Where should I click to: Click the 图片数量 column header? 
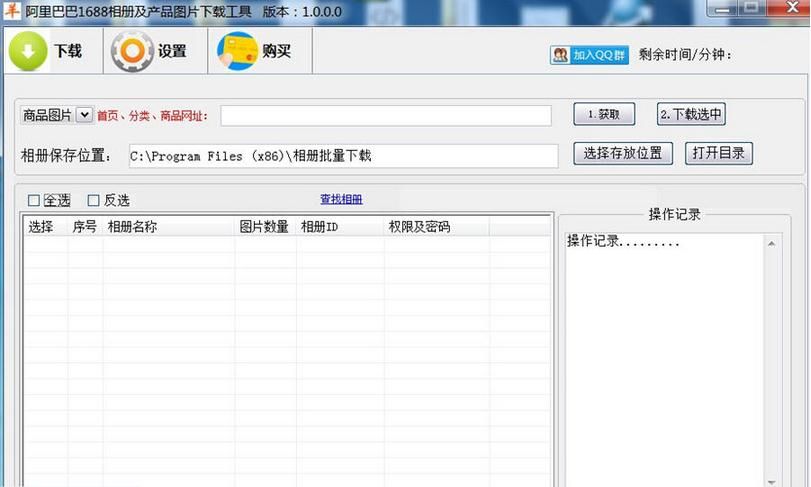tap(264, 226)
